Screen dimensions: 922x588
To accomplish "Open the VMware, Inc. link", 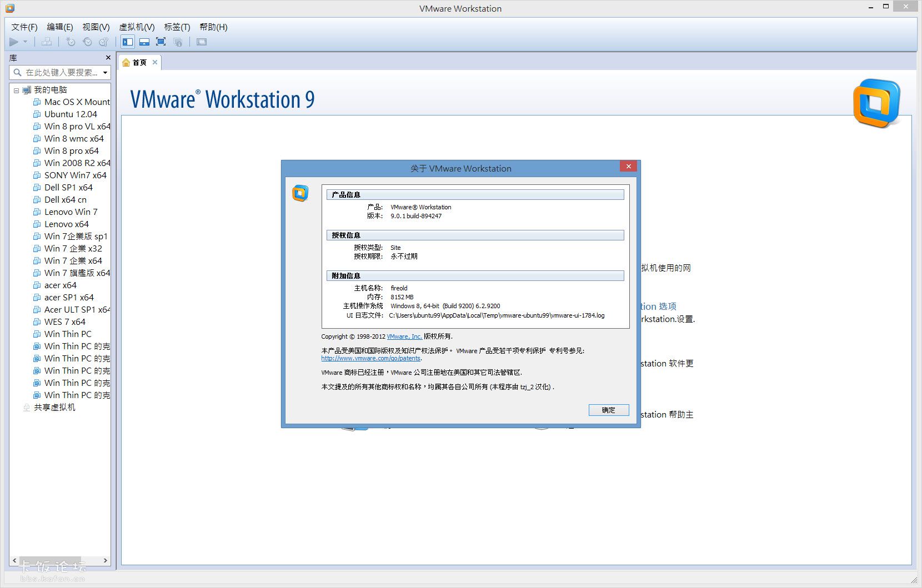I will point(404,336).
